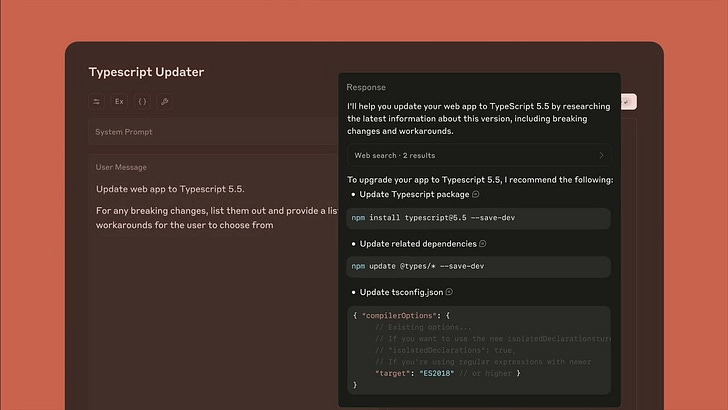Click the 'Update Typescript package' bullet text
This screenshot has height=410, width=728.
pyautogui.click(x=414, y=195)
